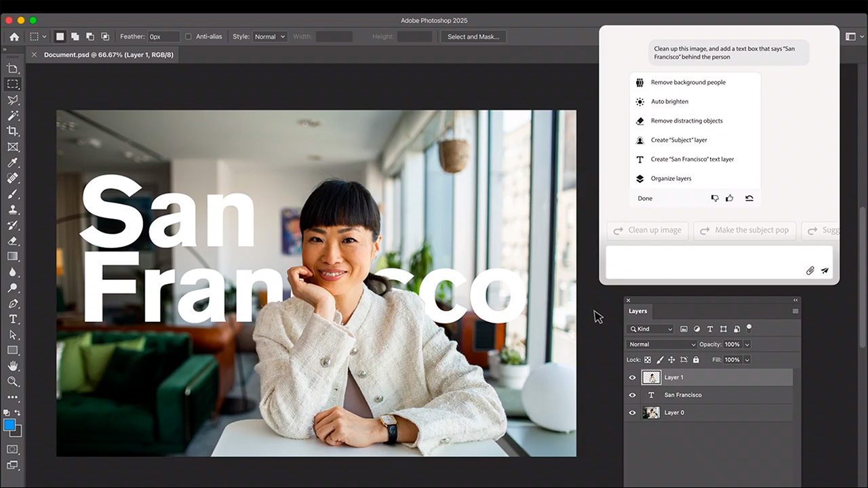The height and width of the screenshot is (488, 868).
Task: Pick the Eyedropper tool
Action: [x=12, y=163]
